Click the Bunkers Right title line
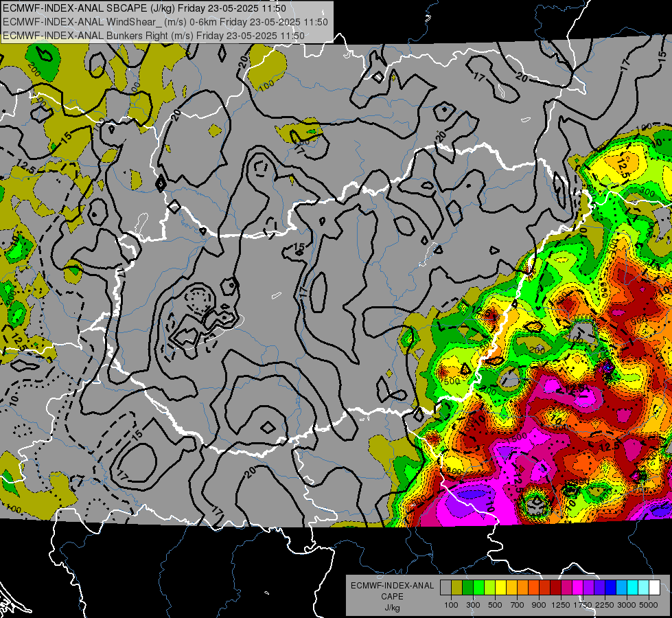672x618 pixels. [x=154, y=36]
